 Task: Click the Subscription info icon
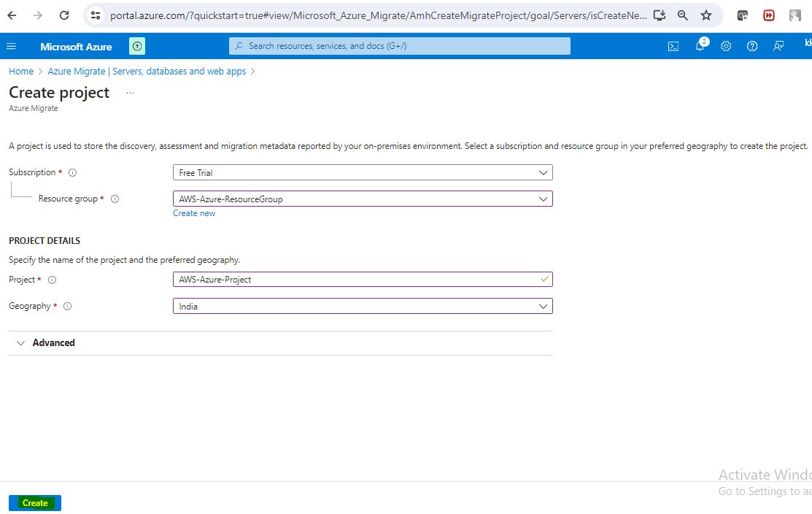(72, 173)
